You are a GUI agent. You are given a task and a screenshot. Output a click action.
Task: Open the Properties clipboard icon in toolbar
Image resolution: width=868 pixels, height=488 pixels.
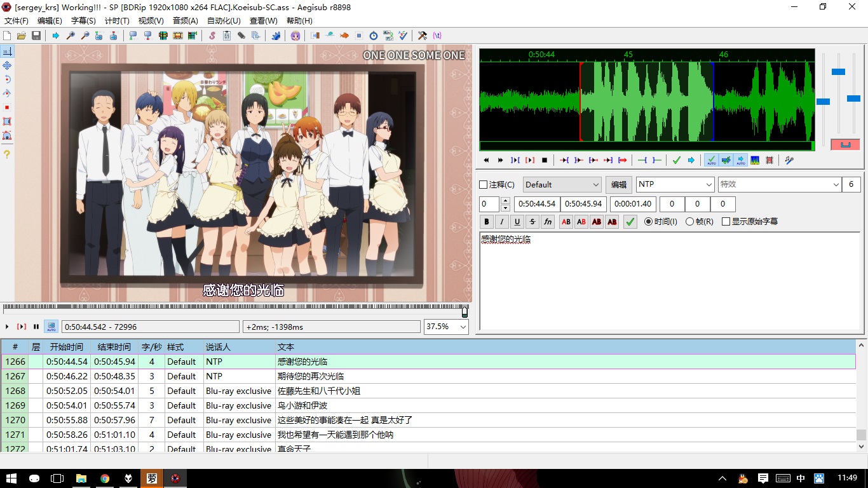(x=227, y=36)
